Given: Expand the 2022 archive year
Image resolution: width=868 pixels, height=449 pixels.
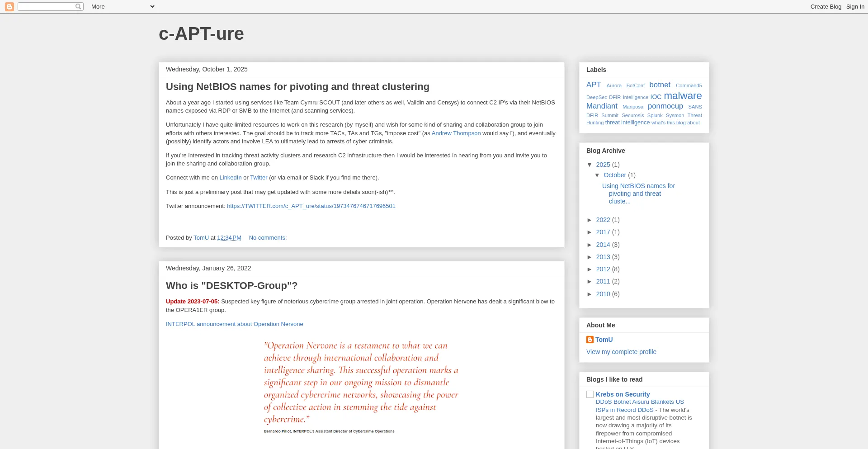Looking at the screenshot, I should (x=590, y=220).
